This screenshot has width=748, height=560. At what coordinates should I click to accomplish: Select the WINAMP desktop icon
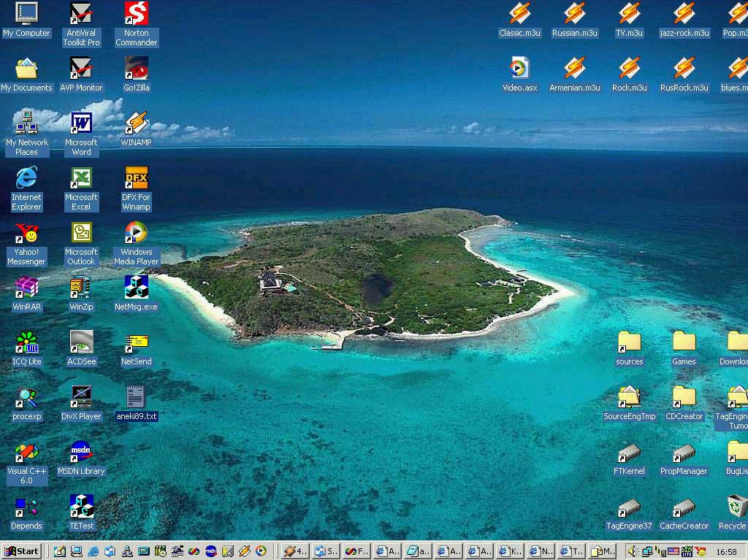point(136,123)
